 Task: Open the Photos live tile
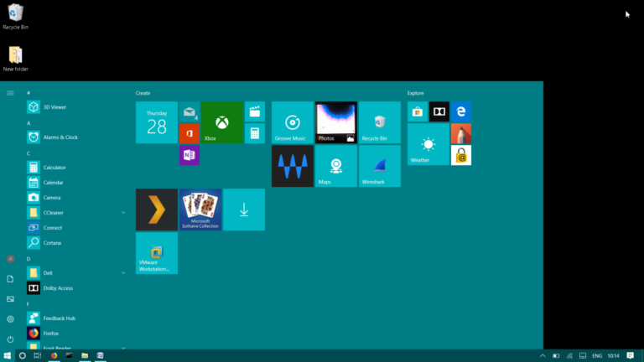[x=335, y=122]
